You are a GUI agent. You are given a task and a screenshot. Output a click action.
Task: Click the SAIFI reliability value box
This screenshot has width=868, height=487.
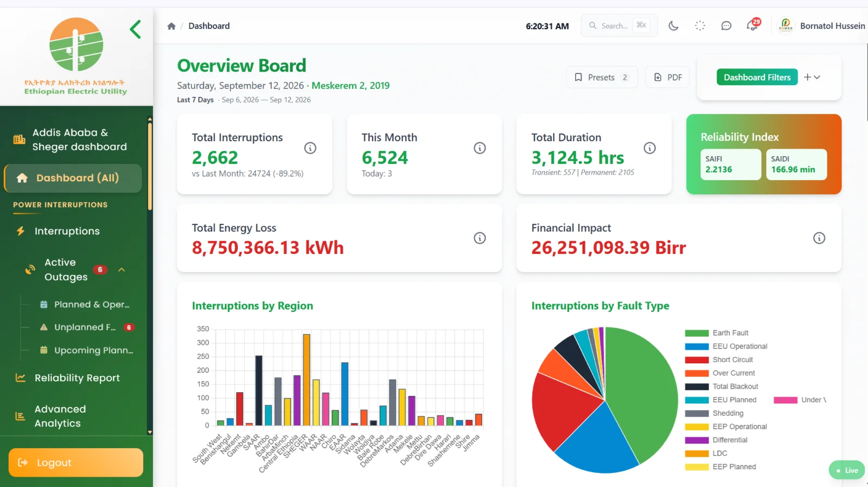tap(731, 164)
